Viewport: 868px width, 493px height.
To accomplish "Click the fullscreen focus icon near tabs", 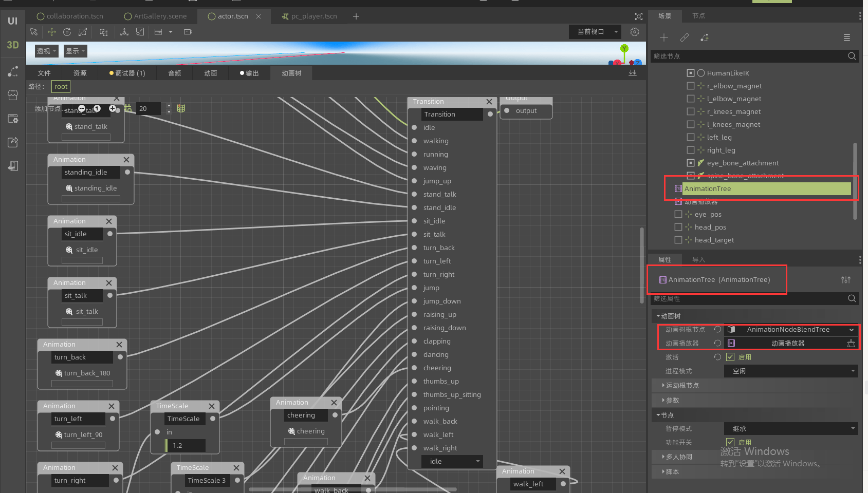I will [639, 16].
